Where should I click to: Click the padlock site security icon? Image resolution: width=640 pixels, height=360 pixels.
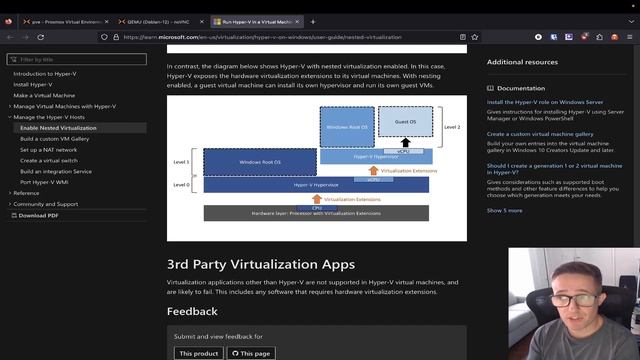click(x=116, y=37)
